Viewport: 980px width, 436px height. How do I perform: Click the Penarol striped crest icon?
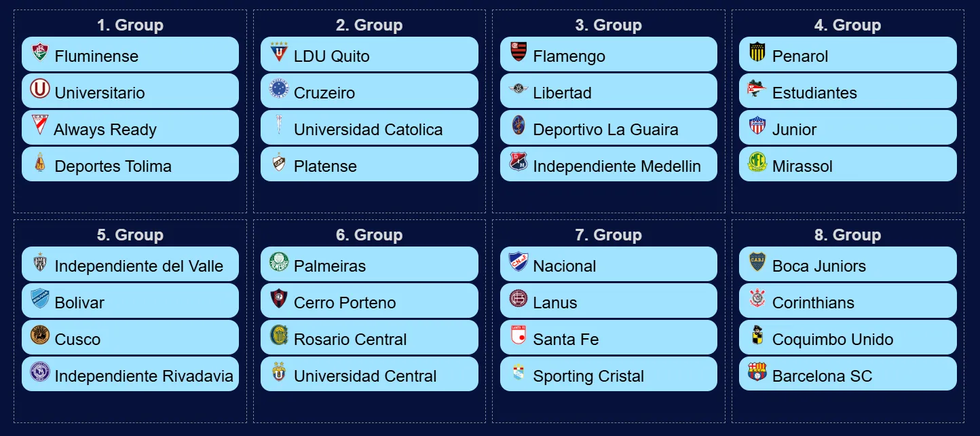[757, 52]
